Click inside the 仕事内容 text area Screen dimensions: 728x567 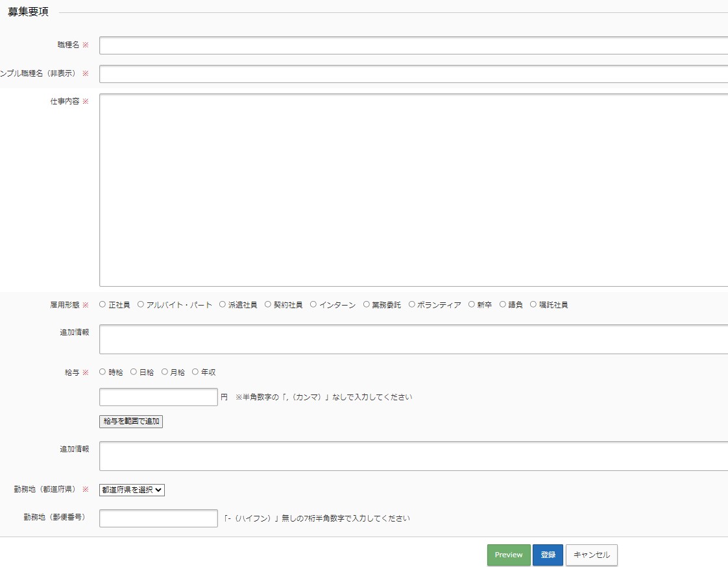pos(413,189)
